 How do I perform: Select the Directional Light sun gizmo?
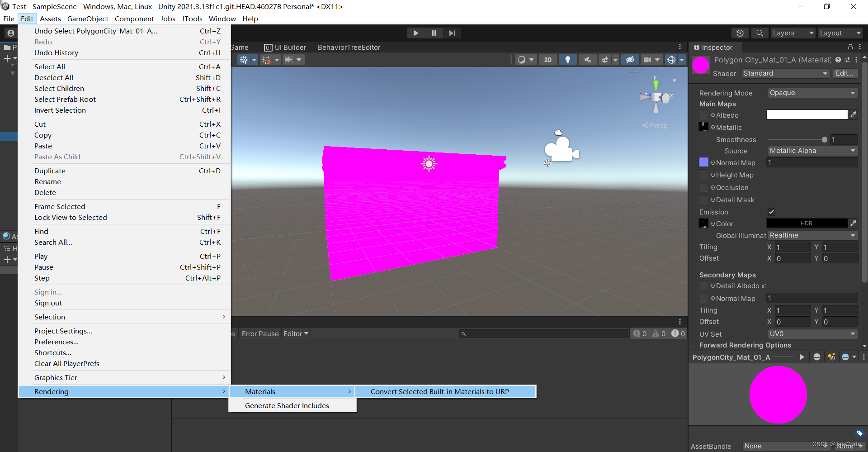429,163
